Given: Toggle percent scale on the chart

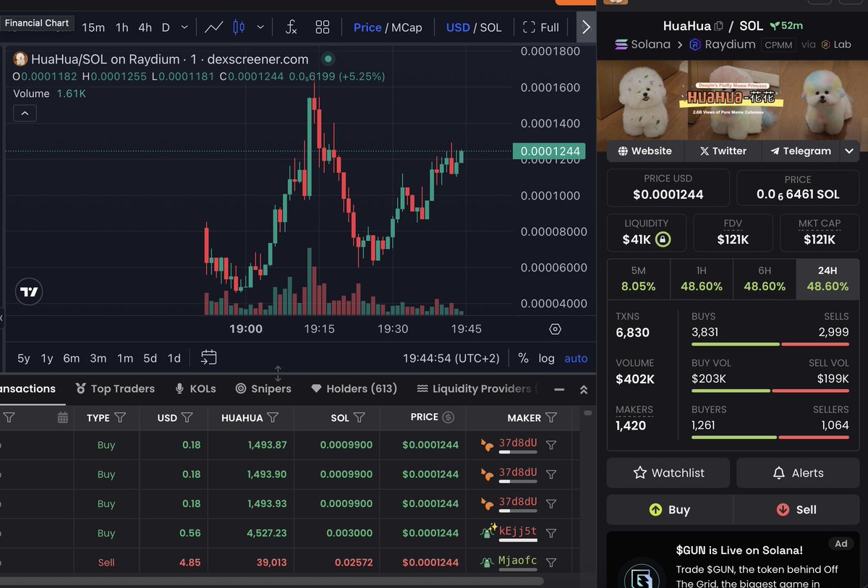Looking at the screenshot, I should (x=523, y=358).
